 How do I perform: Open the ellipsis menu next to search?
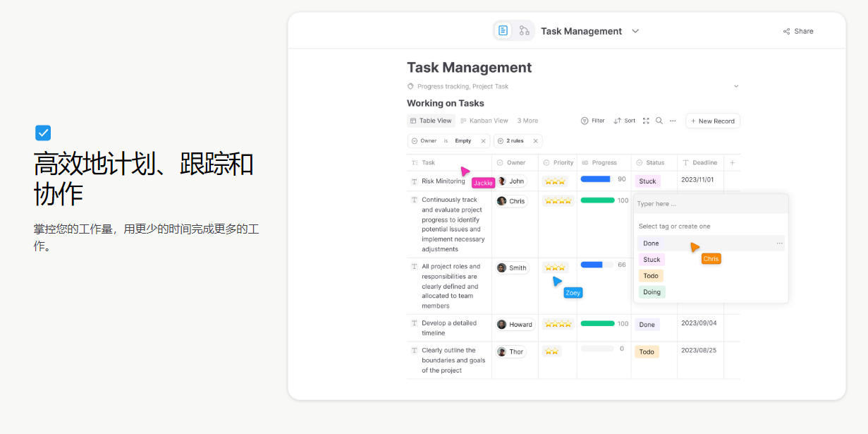point(673,121)
